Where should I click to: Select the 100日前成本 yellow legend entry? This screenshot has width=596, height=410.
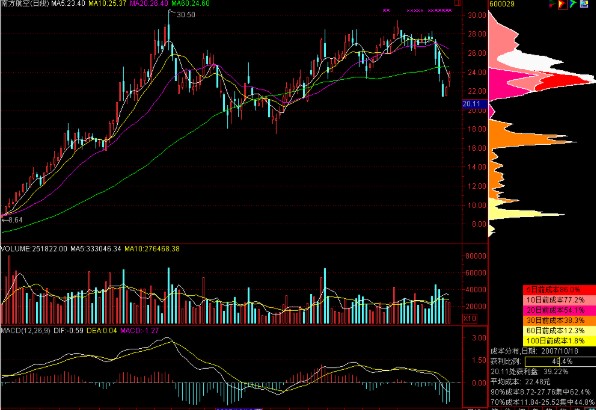coord(559,341)
